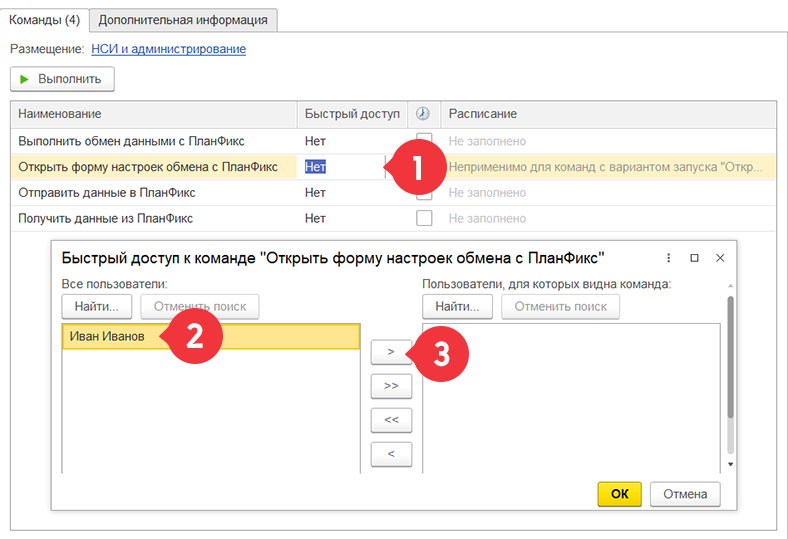Click inside the right users list box
Image resolution: width=788 pixels, height=539 pixels.
coord(571,398)
